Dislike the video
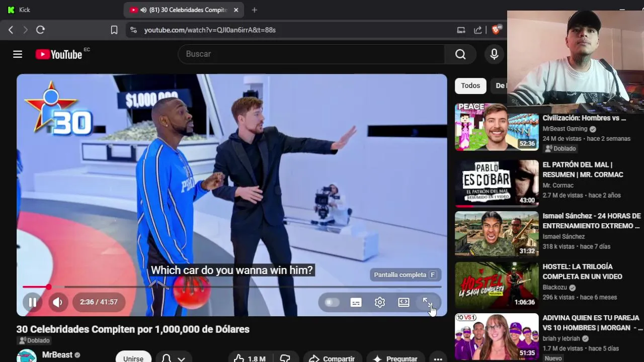This screenshot has width=644, height=362. tap(285, 358)
